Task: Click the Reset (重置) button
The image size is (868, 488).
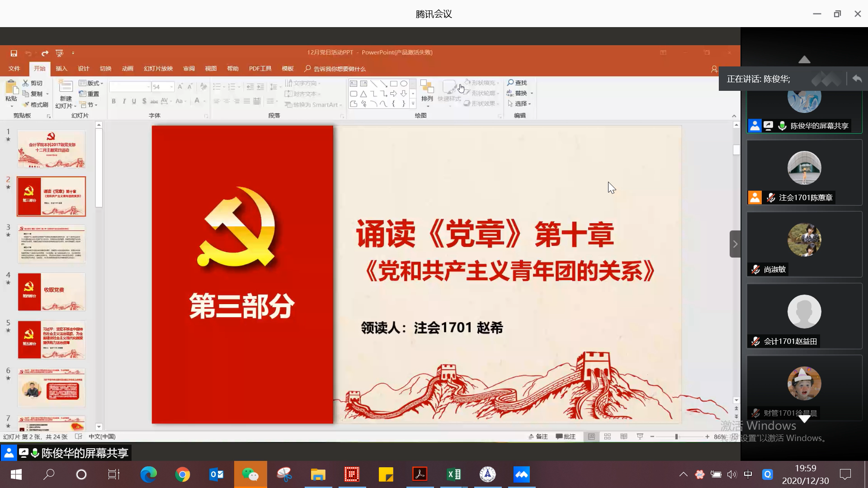Action: (x=89, y=94)
